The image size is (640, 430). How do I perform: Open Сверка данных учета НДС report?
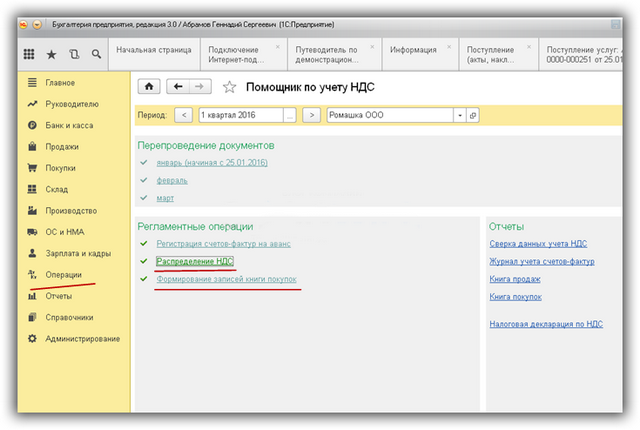538,244
